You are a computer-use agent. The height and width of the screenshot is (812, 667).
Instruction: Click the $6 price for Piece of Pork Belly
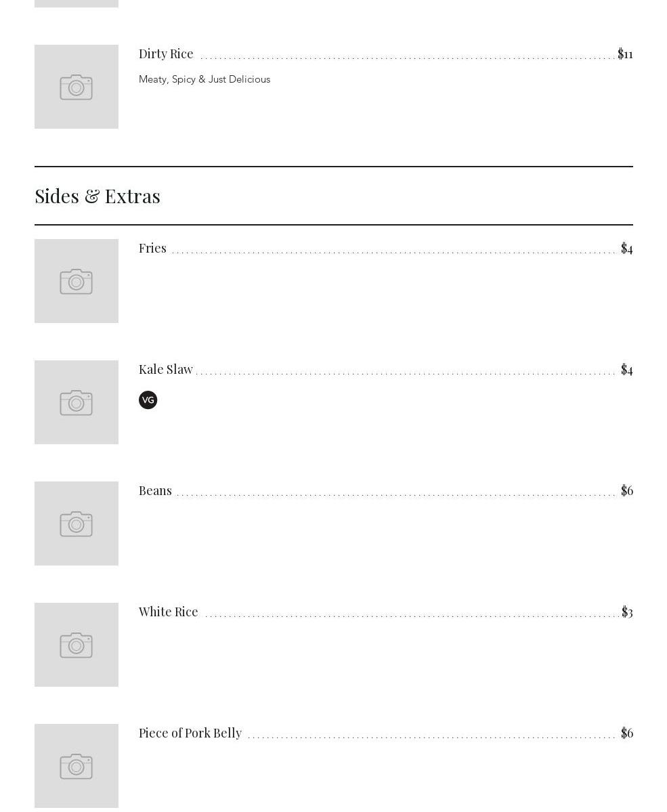coord(627,733)
